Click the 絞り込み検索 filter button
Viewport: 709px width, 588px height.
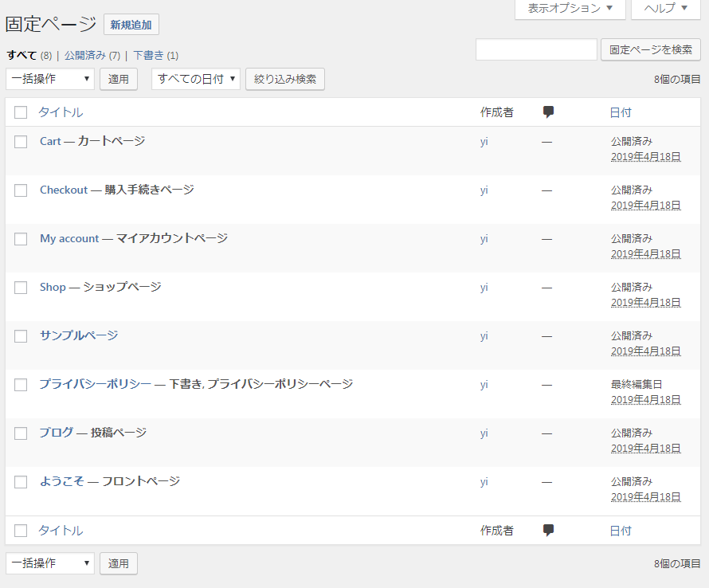pyautogui.click(x=285, y=79)
